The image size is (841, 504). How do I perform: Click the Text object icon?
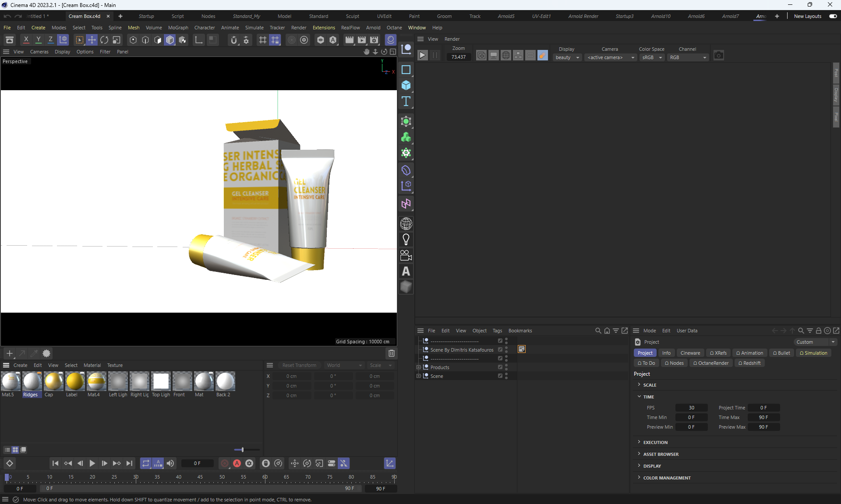(x=406, y=101)
